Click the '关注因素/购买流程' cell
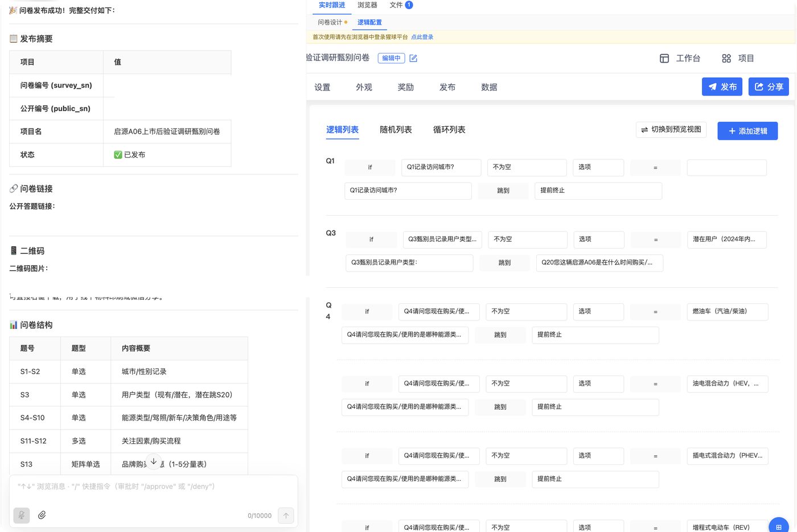 [179, 441]
